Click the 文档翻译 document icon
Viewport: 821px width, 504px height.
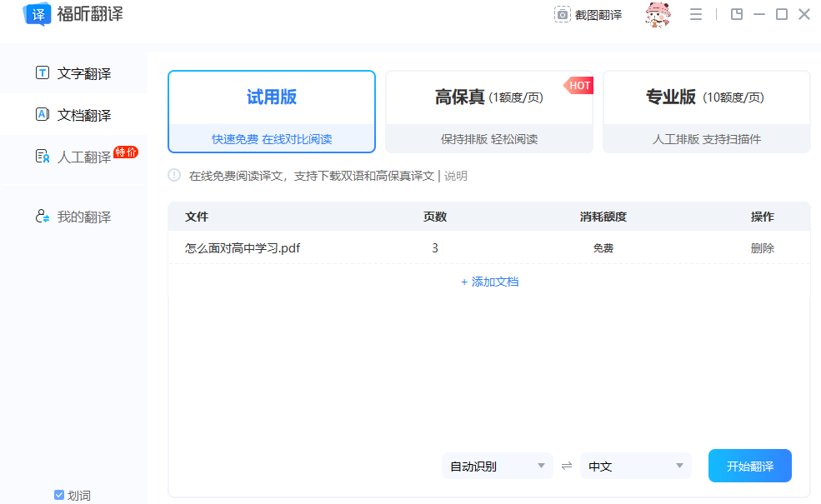pos(43,114)
